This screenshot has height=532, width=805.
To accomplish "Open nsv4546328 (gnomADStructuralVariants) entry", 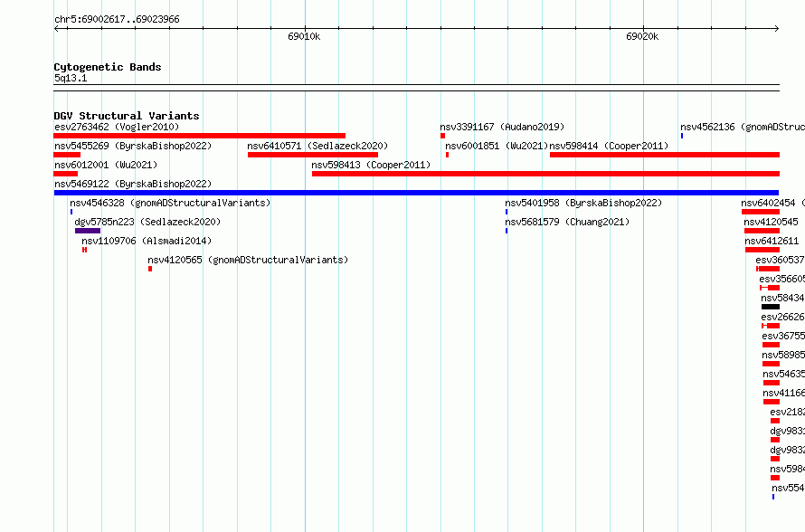I will 170,203.
